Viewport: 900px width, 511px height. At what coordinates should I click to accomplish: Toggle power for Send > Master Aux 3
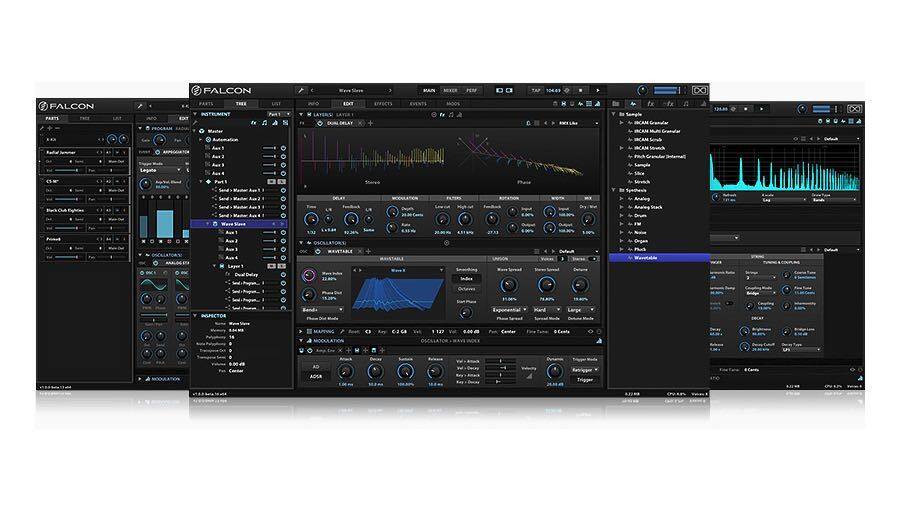283,207
